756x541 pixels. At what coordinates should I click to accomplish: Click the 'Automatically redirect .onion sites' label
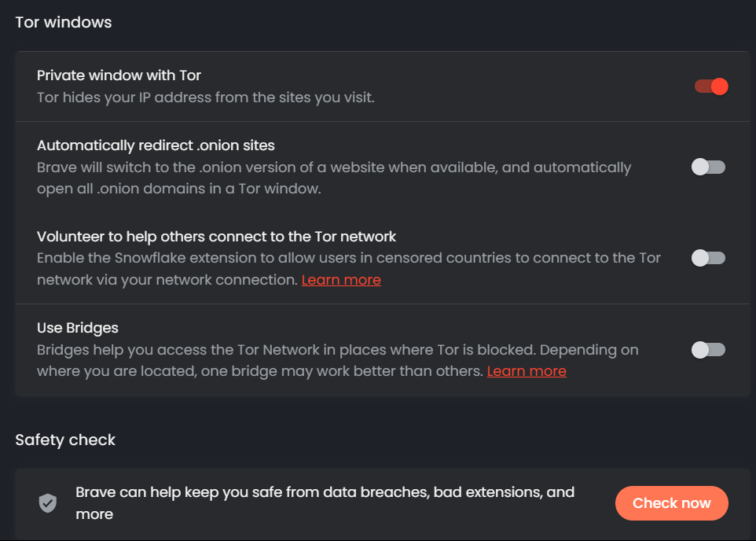(156, 145)
